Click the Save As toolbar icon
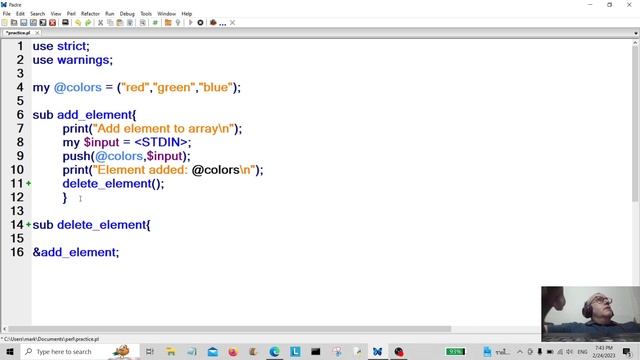640x360 pixels. pos(33,23)
